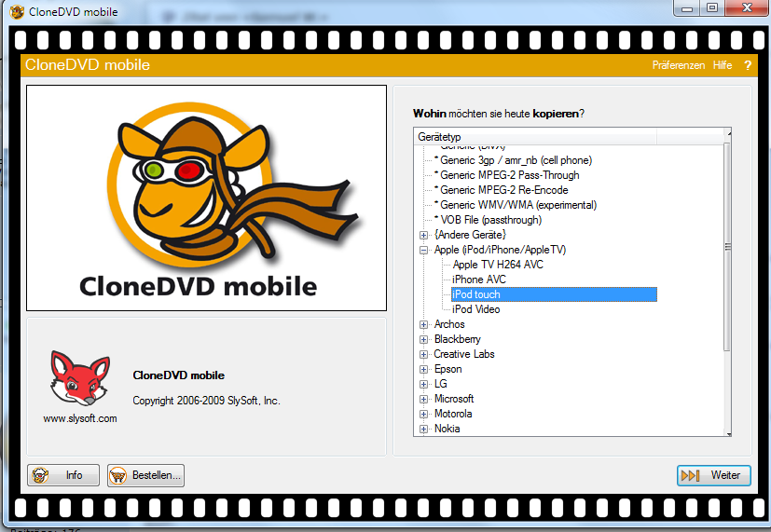Open Präferenzen in header bar

(678, 65)
